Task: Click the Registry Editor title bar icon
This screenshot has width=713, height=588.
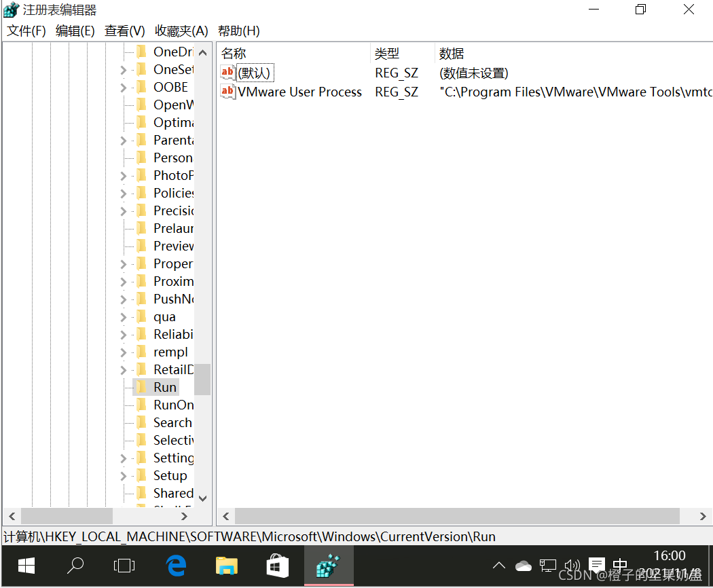Action: click(12, 10)
